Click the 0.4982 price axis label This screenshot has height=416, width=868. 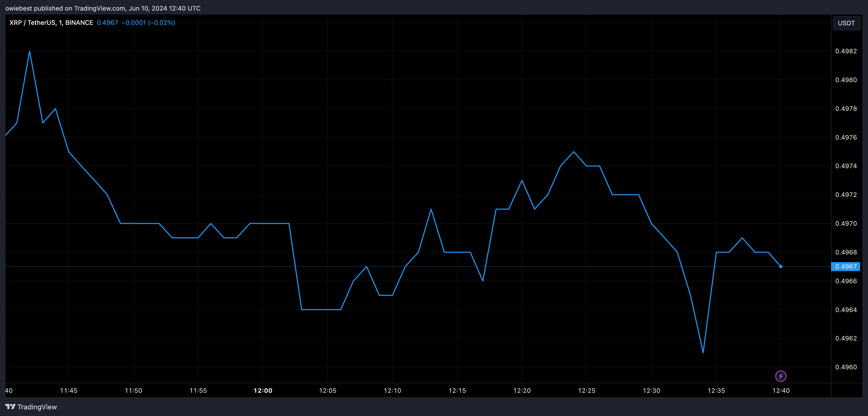[846, 51]
